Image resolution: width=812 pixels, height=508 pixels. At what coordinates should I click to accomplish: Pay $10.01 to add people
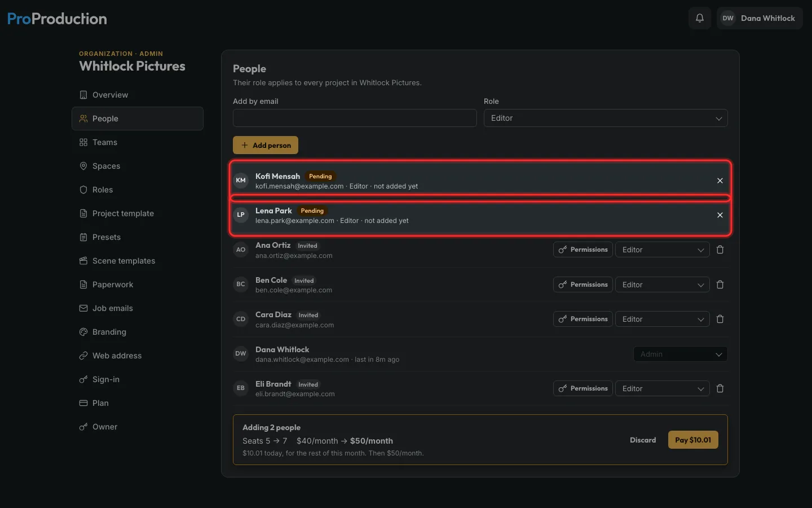click(x=693, y=440)
